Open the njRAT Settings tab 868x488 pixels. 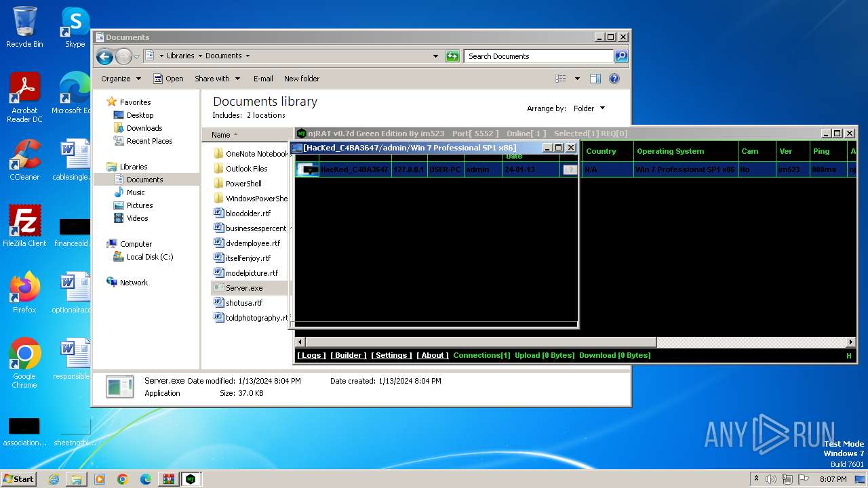pos(391,355)
